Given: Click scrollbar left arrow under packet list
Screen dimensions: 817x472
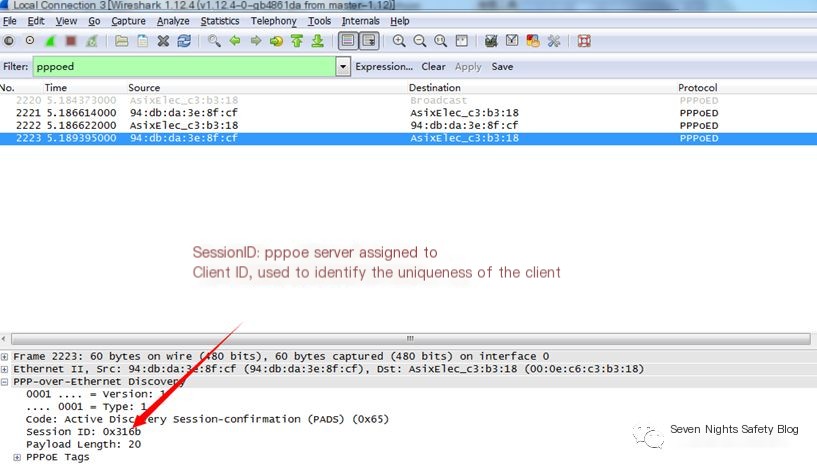Looking at the screenshot, I should click(4, 339).
